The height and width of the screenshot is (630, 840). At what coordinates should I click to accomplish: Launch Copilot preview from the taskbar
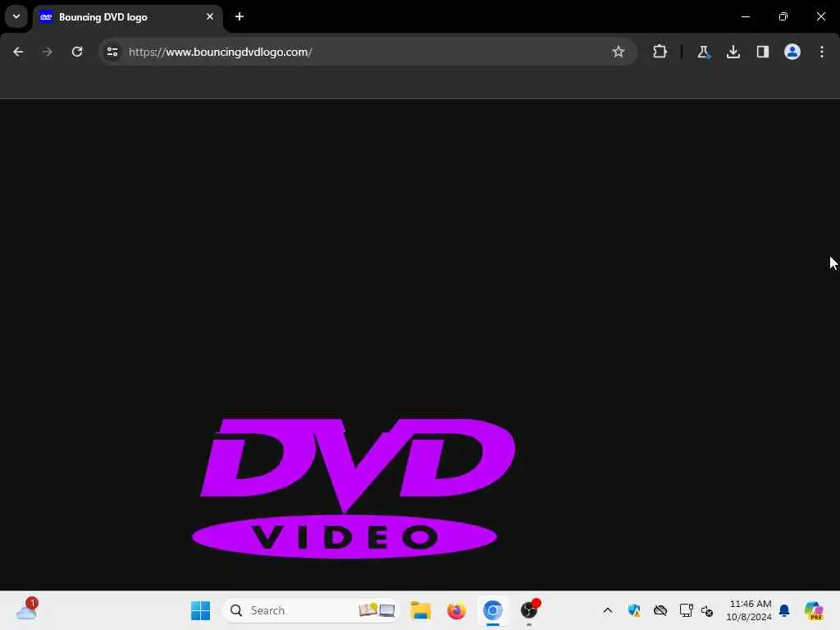point(814,610)
